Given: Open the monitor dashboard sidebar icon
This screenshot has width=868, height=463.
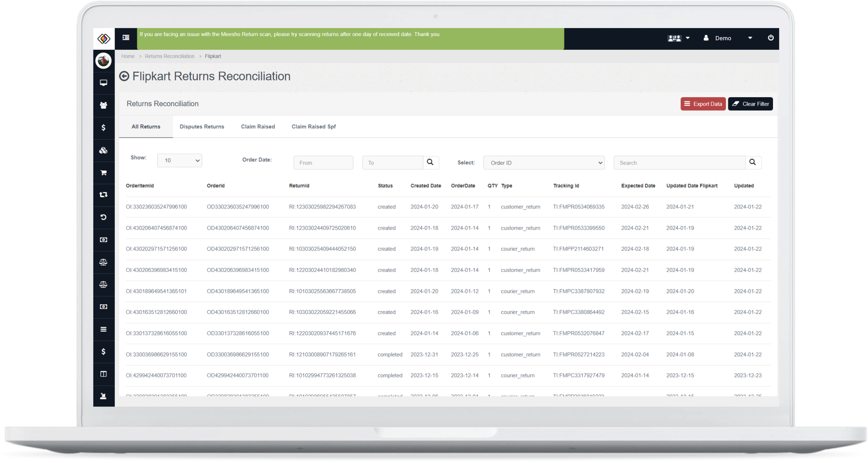Looking at the screenshot, I should pos(104,83).
